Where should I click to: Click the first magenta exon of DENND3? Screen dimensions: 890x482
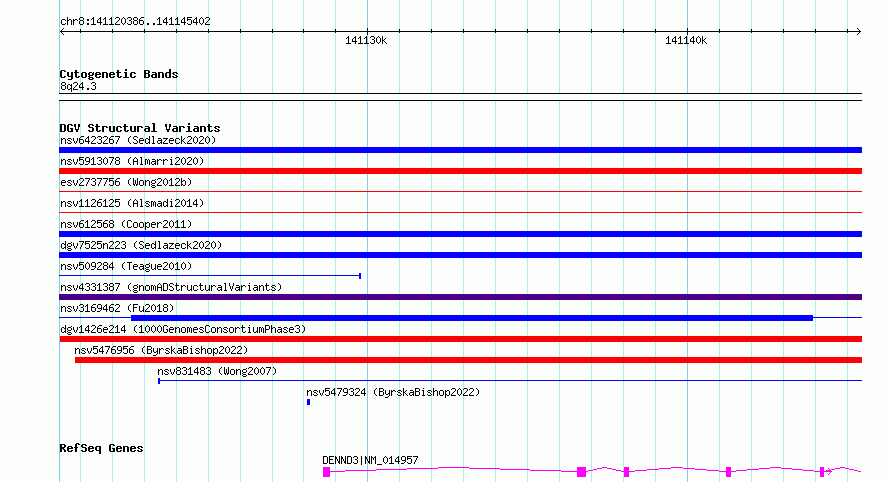(x=326, y=472)
